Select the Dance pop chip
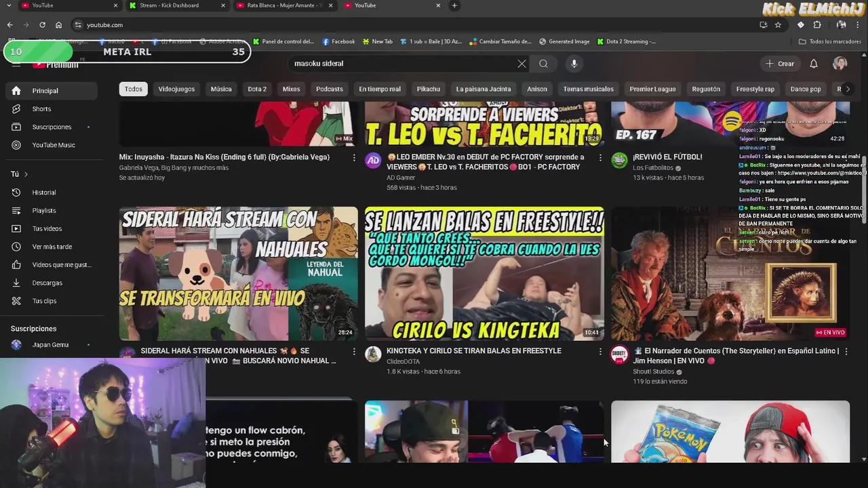The width and height of the screenshot is (868, 488). click(806, 89)
